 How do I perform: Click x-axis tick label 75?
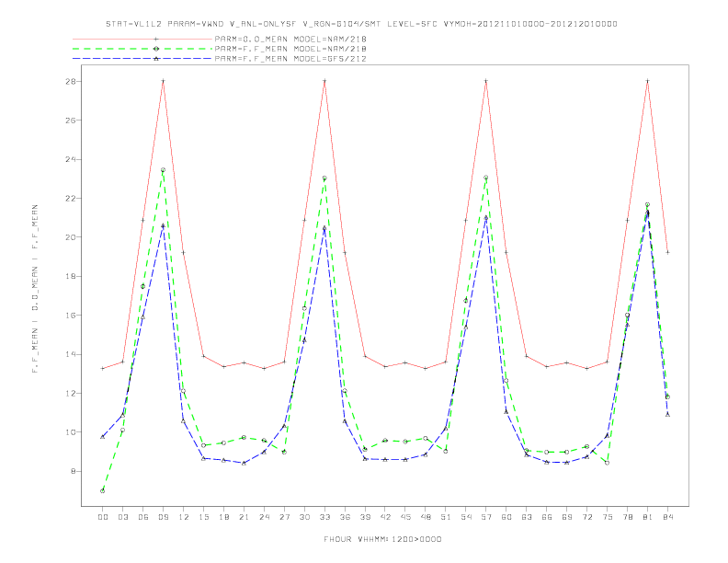608,517
